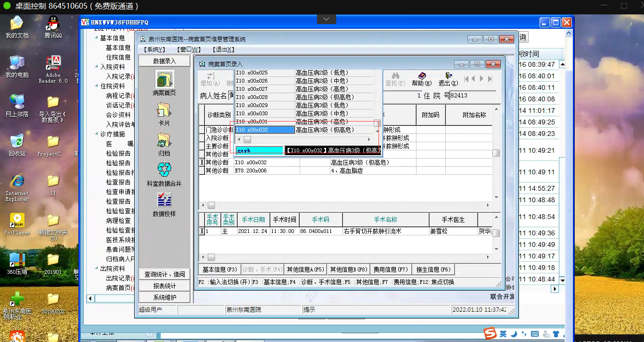Switch to 接生信息(F6) tab
The width and height of the screenshot is (644, 342).
click(433, 269)
